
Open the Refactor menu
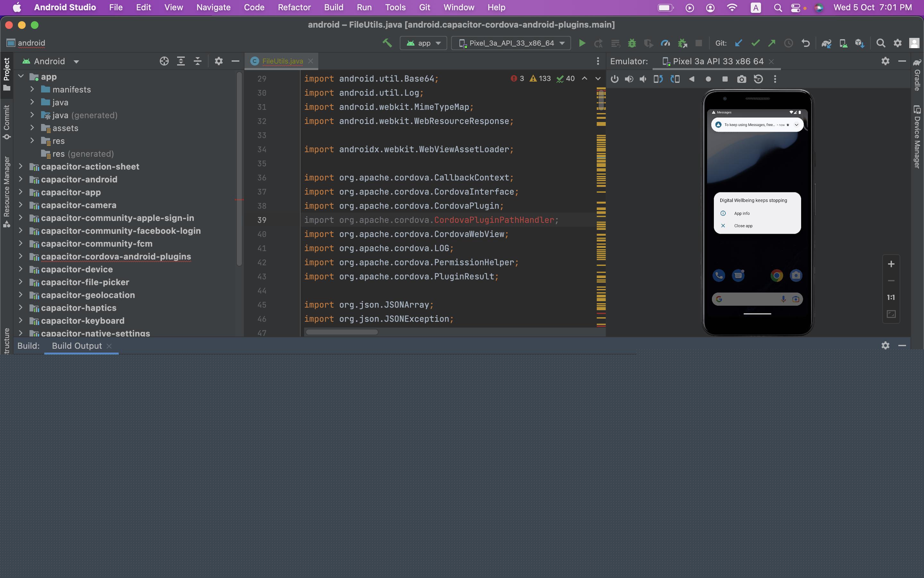pyautogui.click(x=294, y=7)
